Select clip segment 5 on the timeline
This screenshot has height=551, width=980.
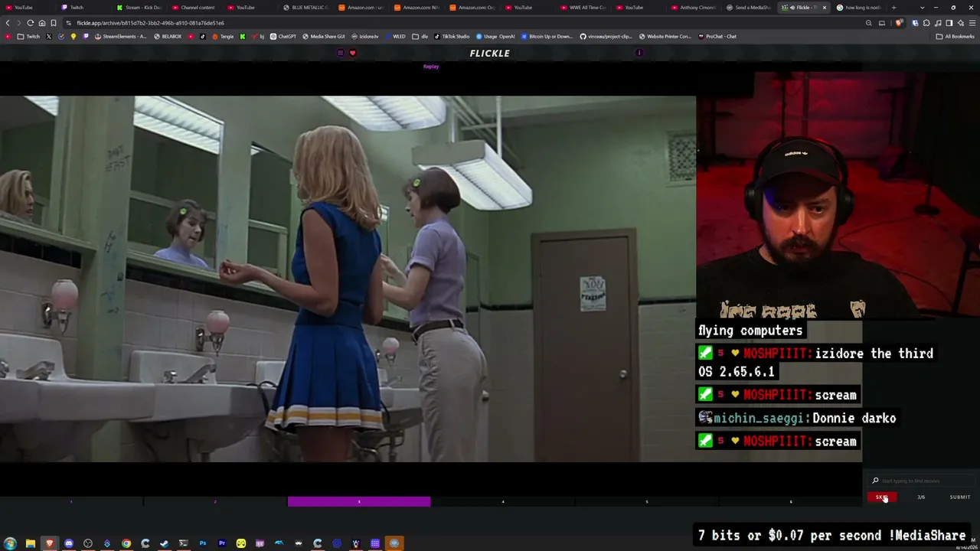point(647,502)
